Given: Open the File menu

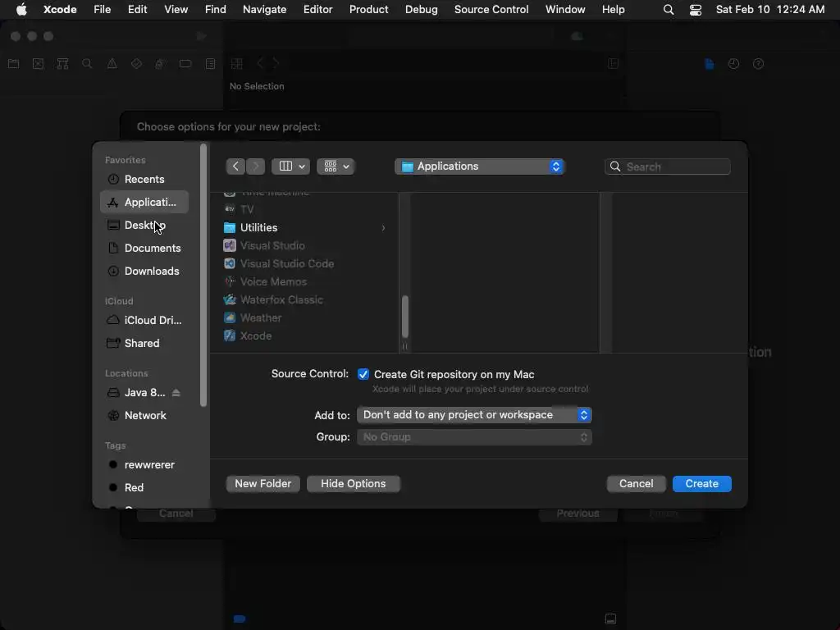Looking at the screenshot, I should tap(102, 10).
